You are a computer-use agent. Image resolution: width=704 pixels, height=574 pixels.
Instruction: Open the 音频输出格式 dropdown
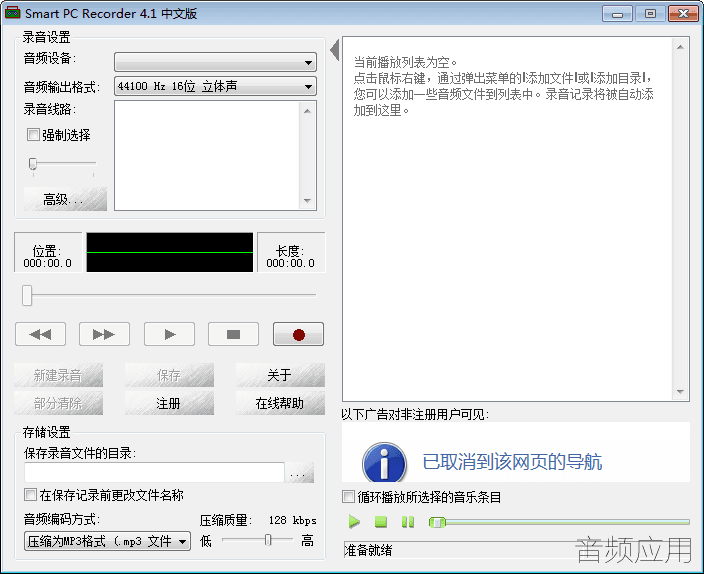tap(216, 86)
